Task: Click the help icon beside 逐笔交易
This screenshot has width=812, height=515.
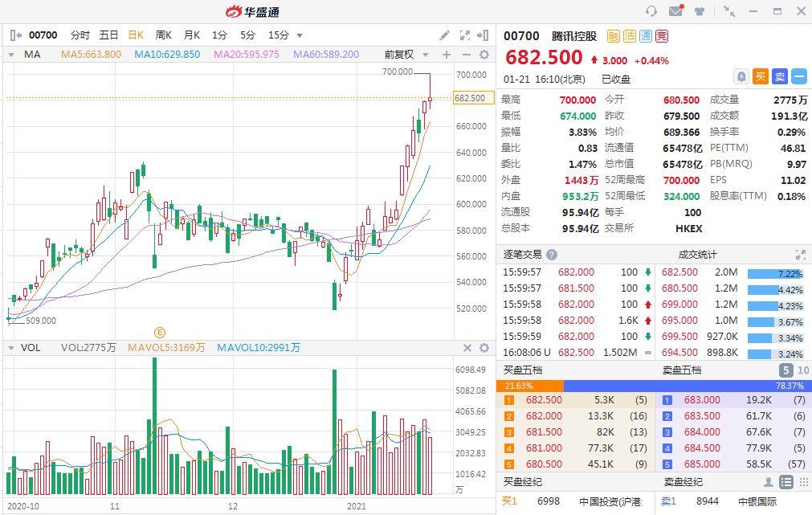Action: coord(552,255)
